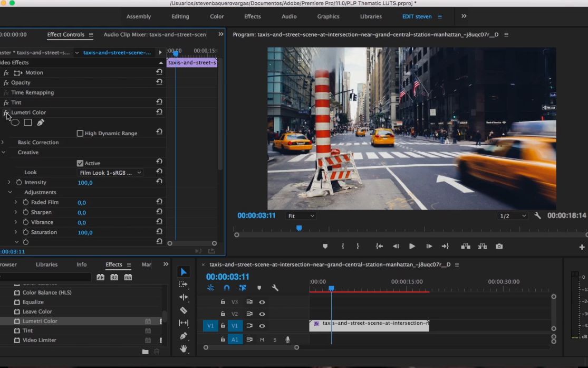Viewport: 588px width, 368px height.
Task: Expand the Basic Correction section
Action: (3, 143)
